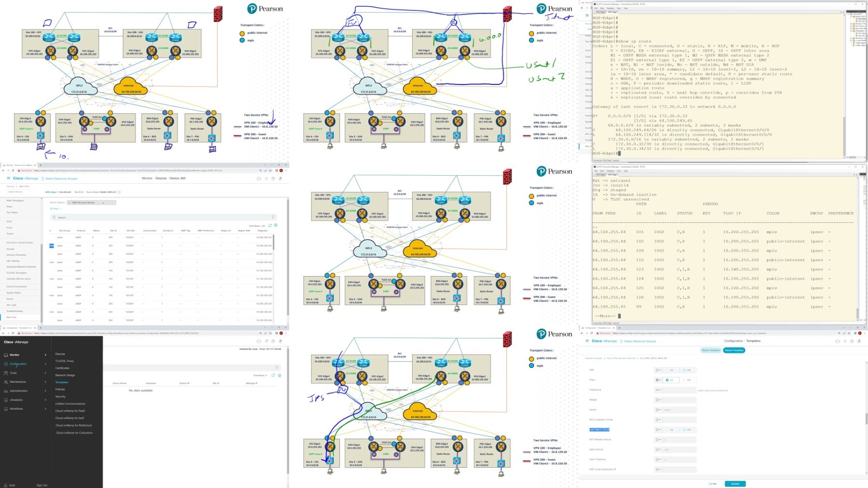Refresh the OMP Received Routes table
Screen dimensions: 868x488
(270, 225)
